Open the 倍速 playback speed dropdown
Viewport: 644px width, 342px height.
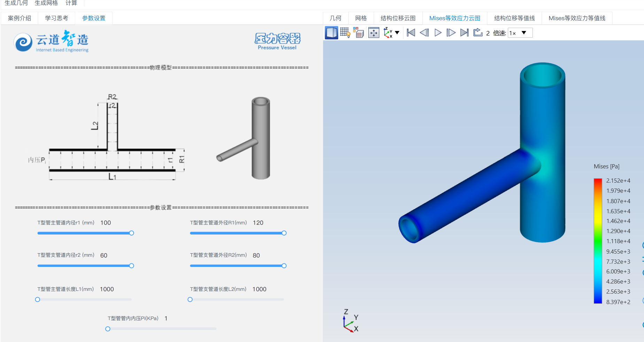[x=520, y=33]
